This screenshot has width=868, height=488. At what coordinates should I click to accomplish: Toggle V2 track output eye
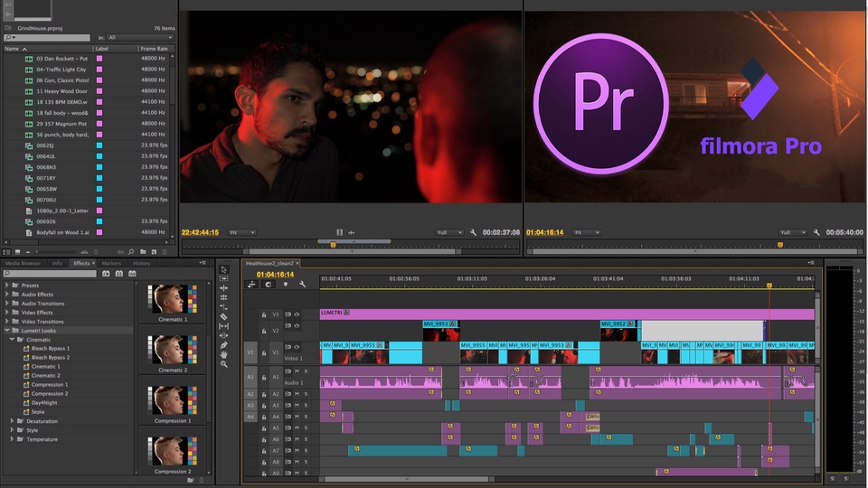(x=297, y=326)
